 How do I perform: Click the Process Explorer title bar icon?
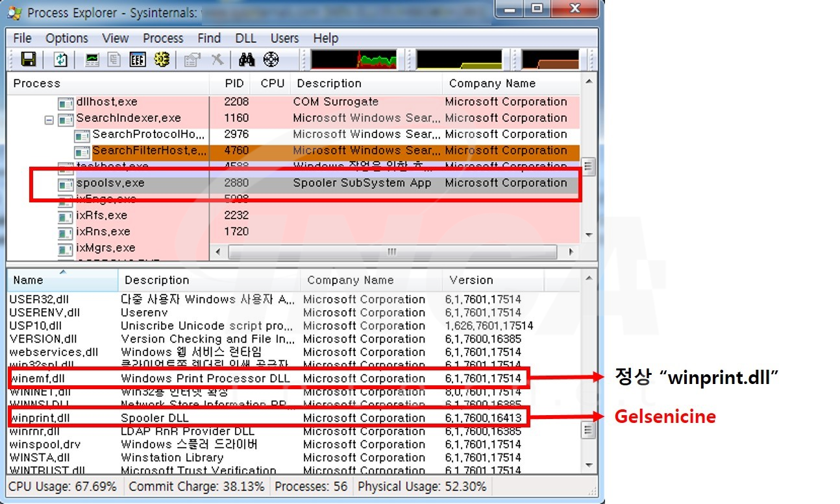click(x=14, y=13)
